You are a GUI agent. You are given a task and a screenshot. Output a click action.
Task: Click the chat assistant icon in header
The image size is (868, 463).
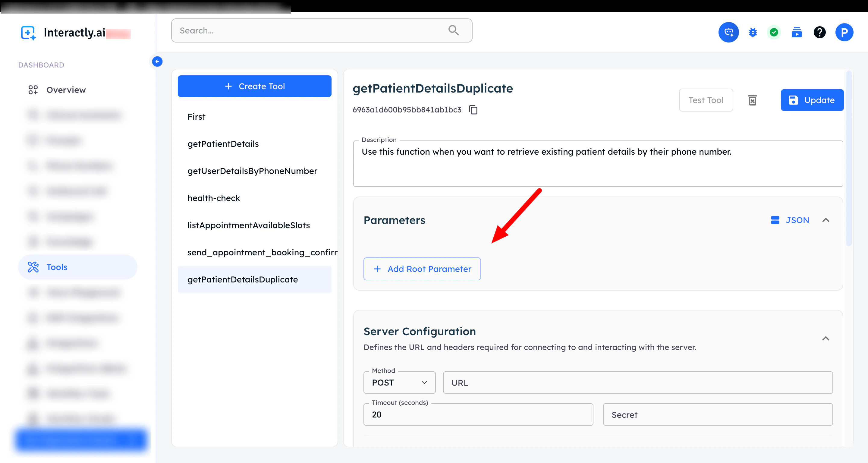point(728,32)
